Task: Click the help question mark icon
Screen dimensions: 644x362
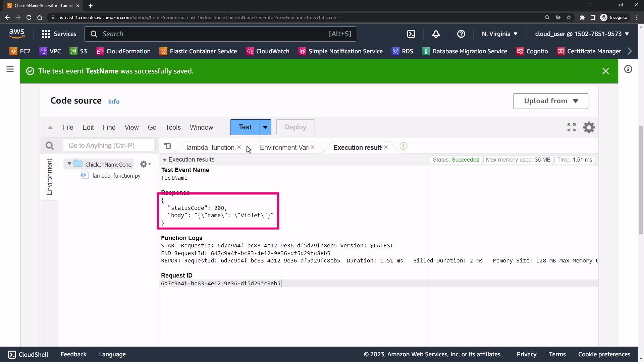Action: 461,34
